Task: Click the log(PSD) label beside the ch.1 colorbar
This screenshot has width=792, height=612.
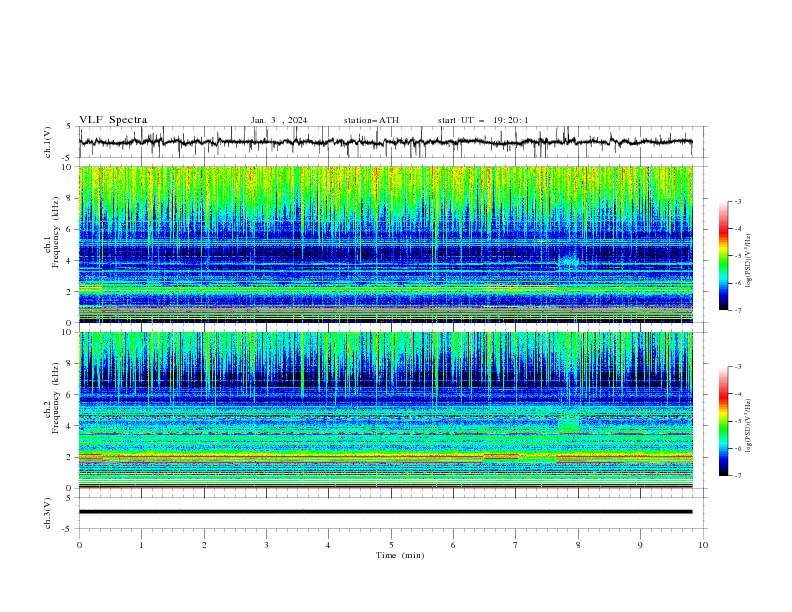Action: pyautogui.click(x=748, y=261)
